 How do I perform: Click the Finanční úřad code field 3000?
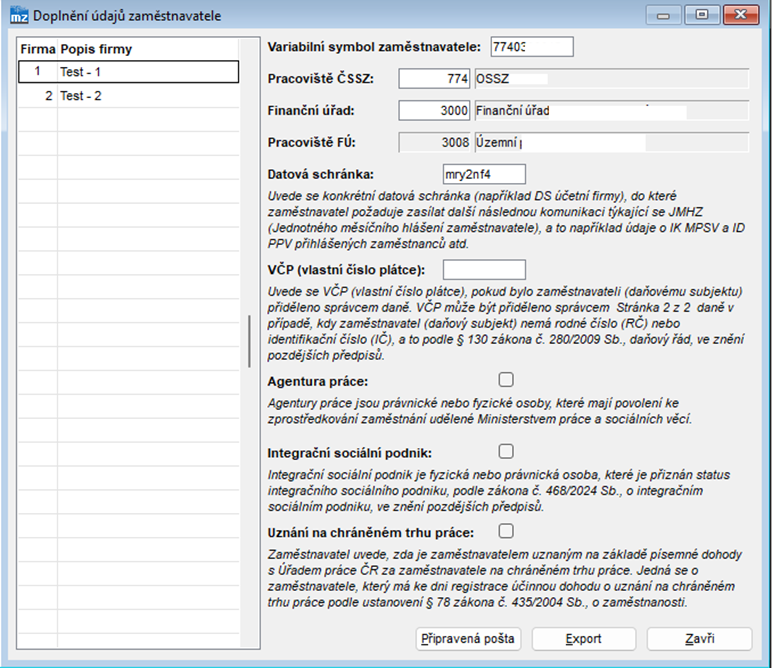(x=434, y=111)
